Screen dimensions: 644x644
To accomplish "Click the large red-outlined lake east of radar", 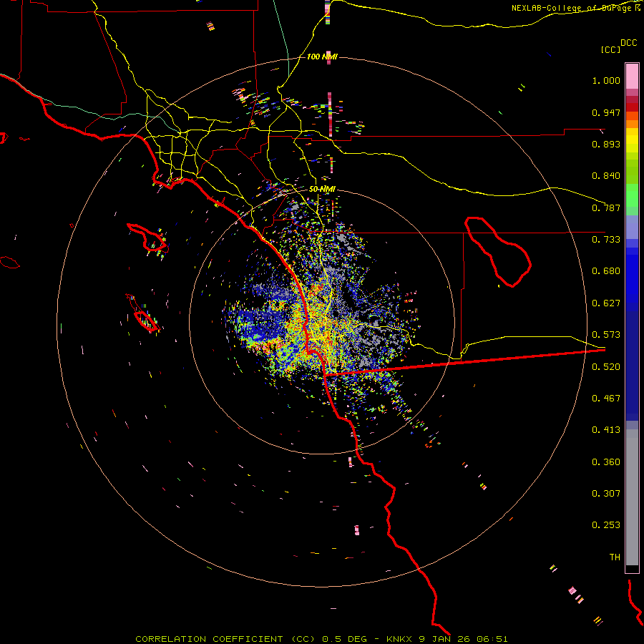I will click(498, 251).
